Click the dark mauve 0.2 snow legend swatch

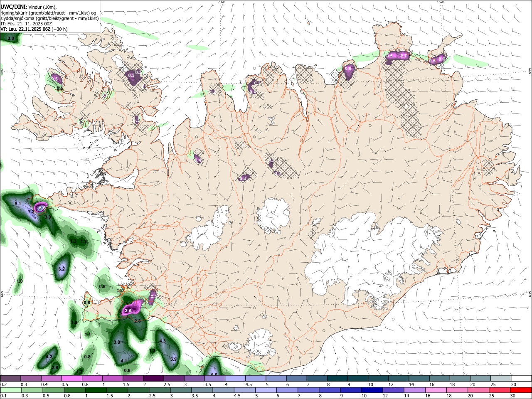(x=10, y=378)
